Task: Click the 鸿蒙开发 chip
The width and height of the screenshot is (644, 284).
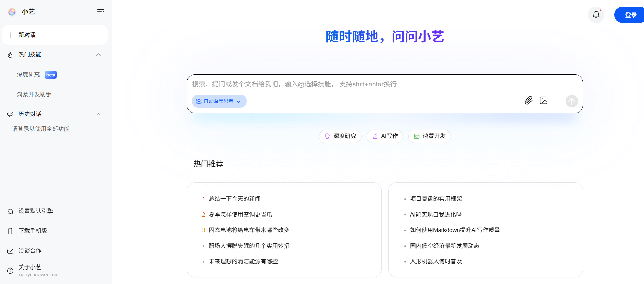Action: tap(430, 136)
